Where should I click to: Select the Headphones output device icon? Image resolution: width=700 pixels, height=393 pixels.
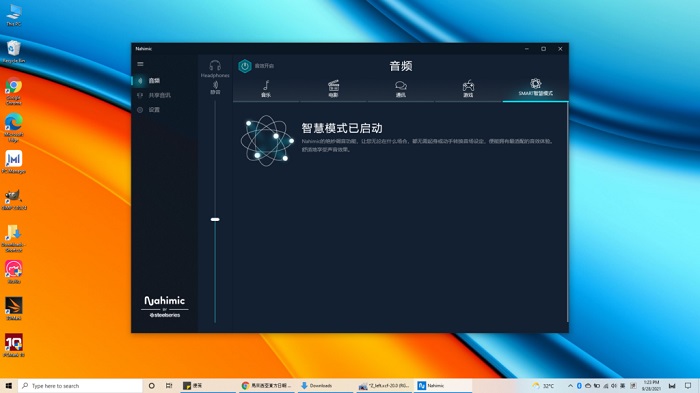[215, 66]
